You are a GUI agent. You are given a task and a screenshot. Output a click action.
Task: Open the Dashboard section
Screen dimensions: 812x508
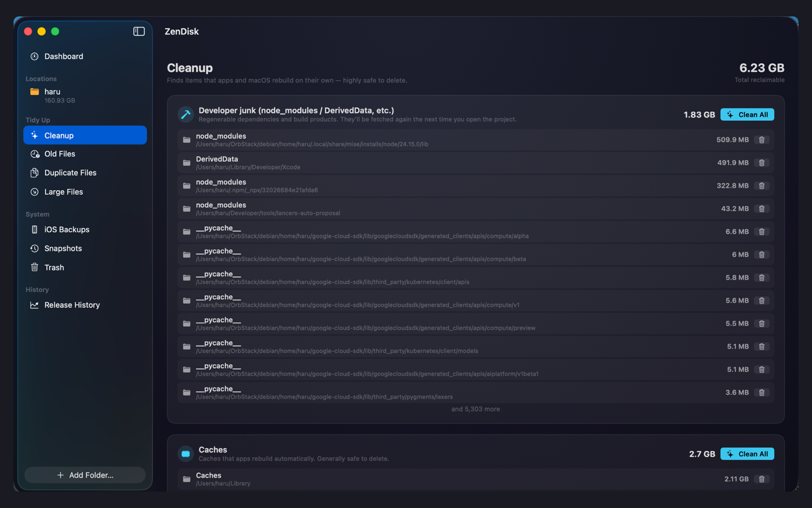85,56
